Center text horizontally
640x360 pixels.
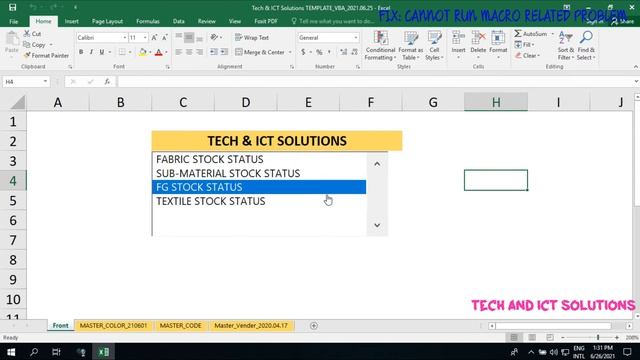(189, 52)
